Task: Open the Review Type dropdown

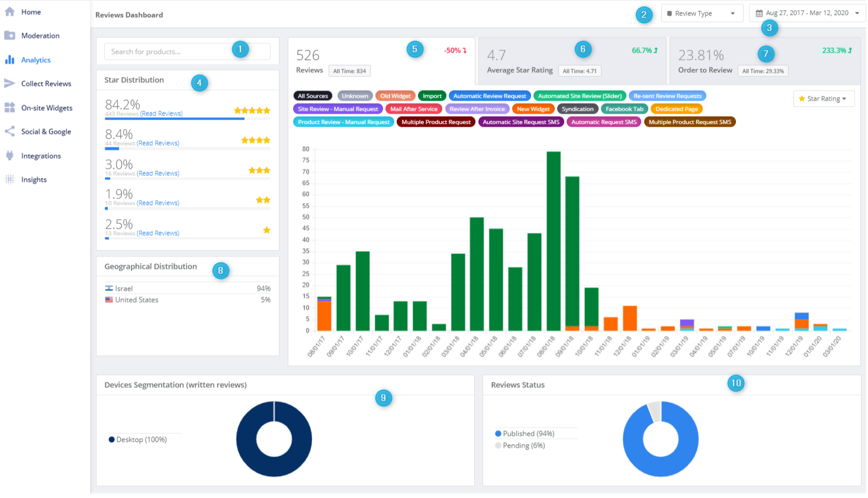Action: coord(702,12)
